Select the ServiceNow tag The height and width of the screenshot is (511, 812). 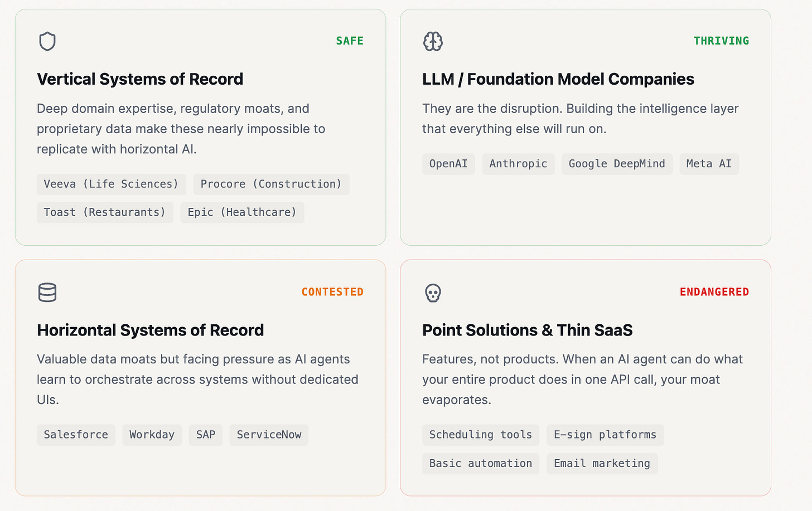point(269,435)
